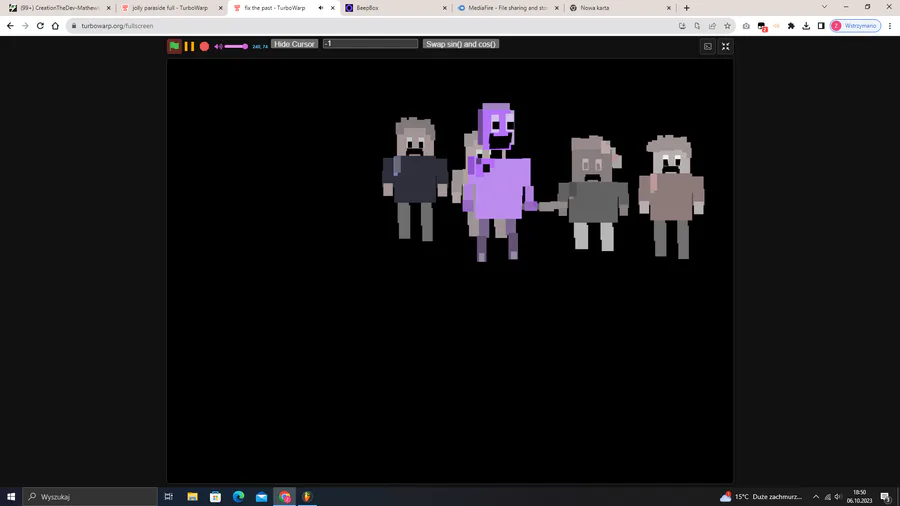The image size is (900, 506).
Task: Show hidden system tray icons
Action: pyautogui.click(x=816, y=497)
